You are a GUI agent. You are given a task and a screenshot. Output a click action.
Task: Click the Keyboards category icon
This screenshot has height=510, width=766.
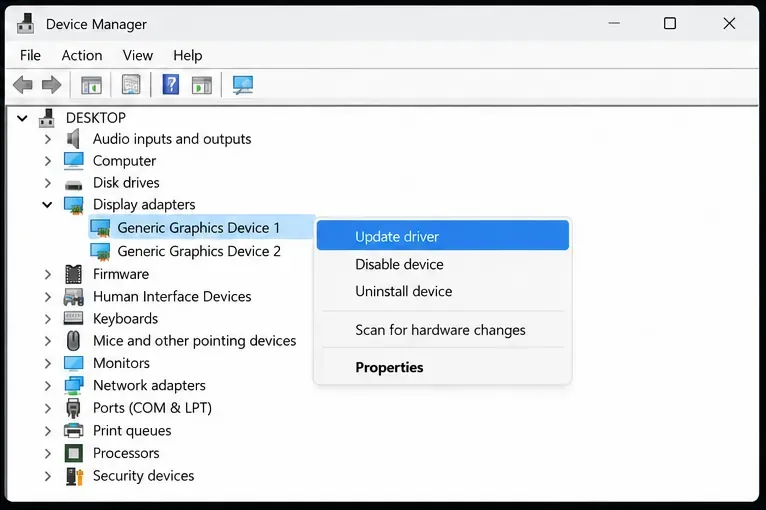[74, 319]
